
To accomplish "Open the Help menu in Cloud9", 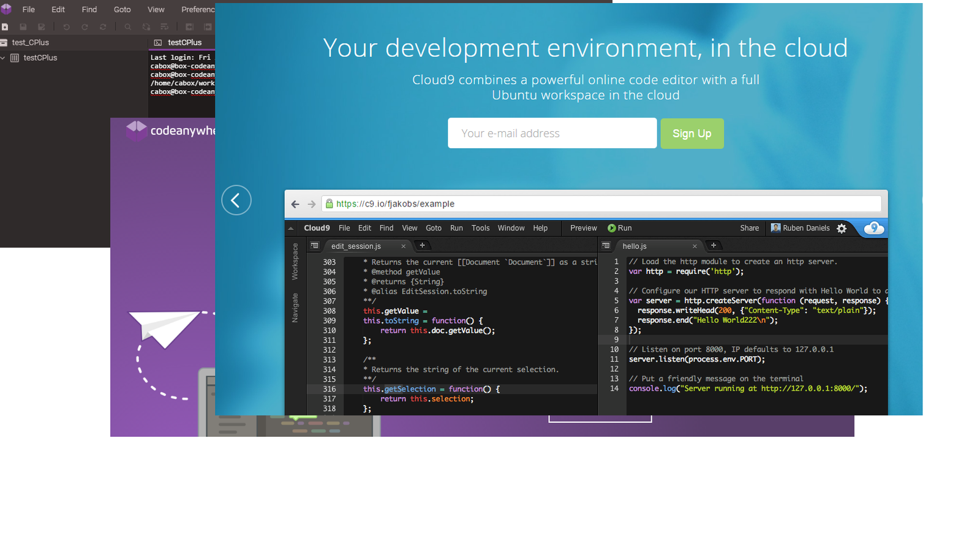I will point(540,228).
